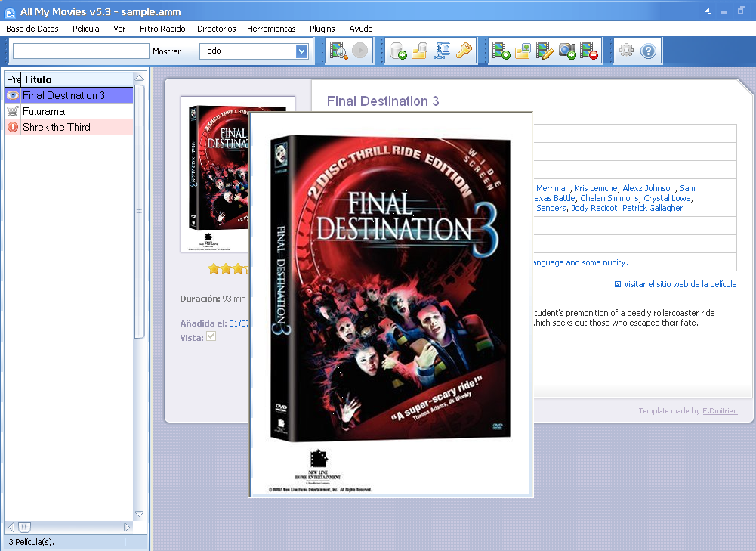
Task: Click the '3 Película(s).' status bar text
Action: click(31, 542)
